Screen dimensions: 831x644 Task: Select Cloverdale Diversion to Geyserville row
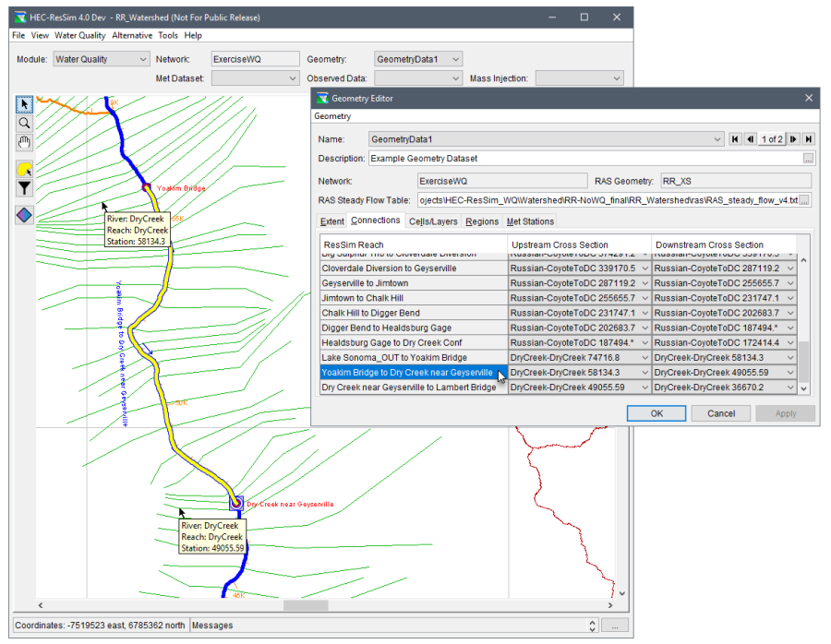tap(414, 268)
